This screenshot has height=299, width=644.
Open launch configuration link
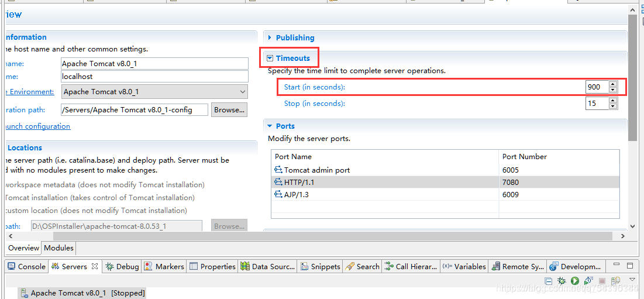click(x=37, y=126)
